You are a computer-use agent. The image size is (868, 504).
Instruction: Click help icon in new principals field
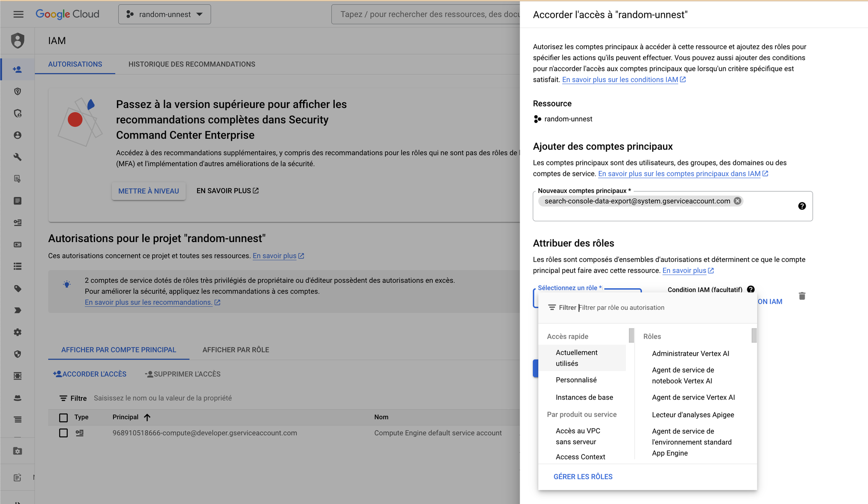click(802, 206)
